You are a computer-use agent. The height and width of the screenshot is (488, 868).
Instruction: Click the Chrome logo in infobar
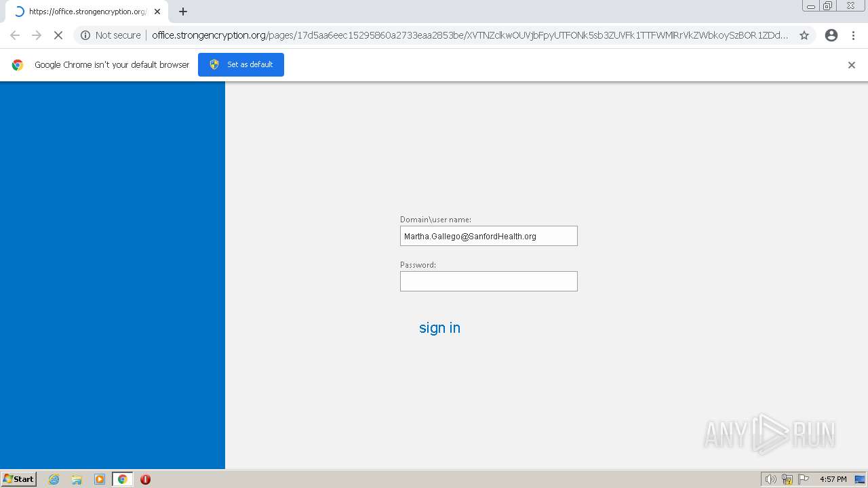pyautogui.click(x=18, y=65)
